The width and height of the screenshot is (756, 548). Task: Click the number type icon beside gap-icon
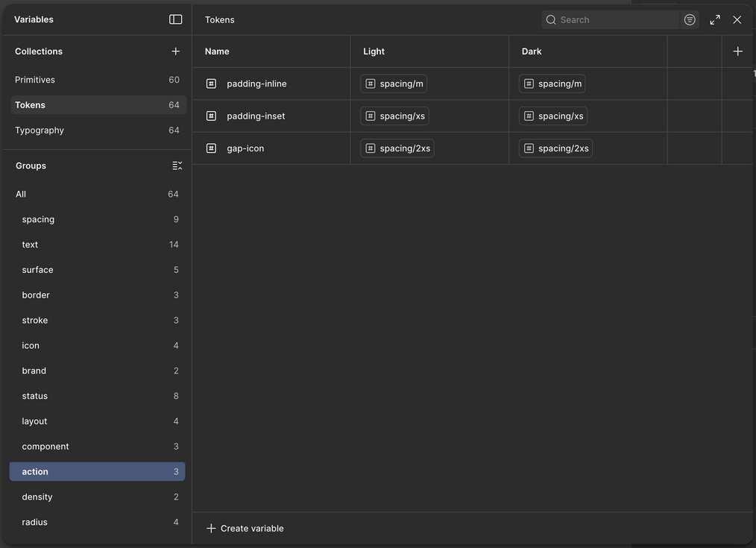tap(211, 148)
